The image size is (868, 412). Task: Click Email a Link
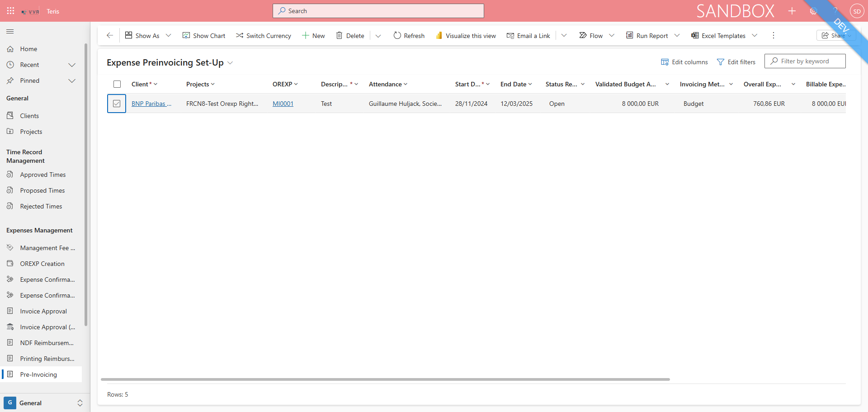pyautogui.click(x=528, y=36)
